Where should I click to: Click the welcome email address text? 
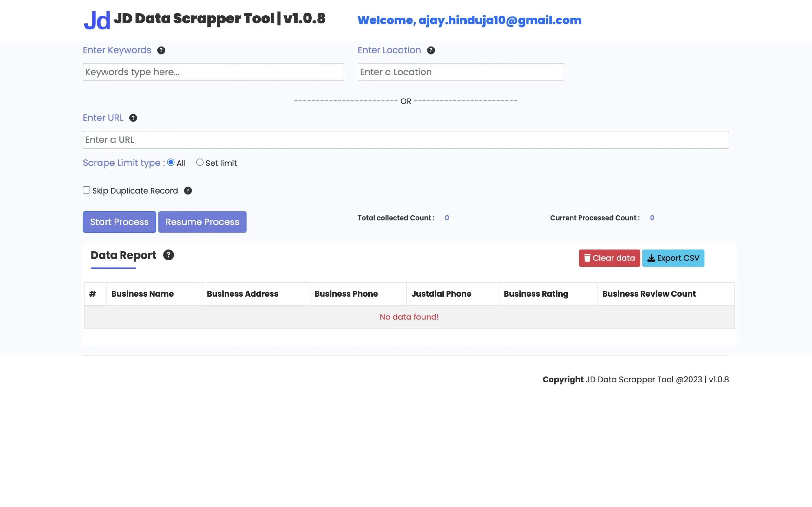[x=500, y=21]
